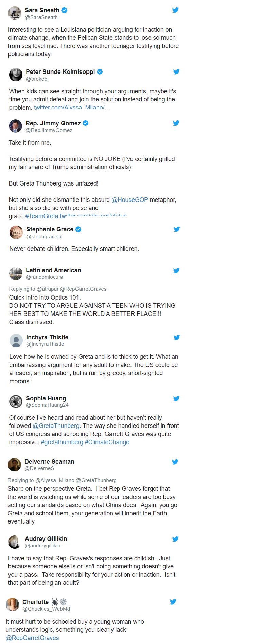Open the #TeamGreta hashtag link
261x644 pixels.
42,216
